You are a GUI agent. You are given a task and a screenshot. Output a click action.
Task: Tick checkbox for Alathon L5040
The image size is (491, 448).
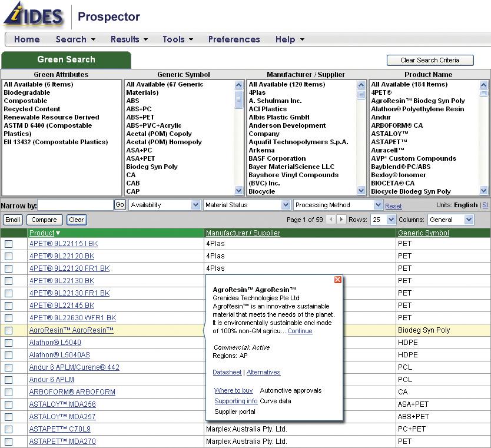(8, 343)
